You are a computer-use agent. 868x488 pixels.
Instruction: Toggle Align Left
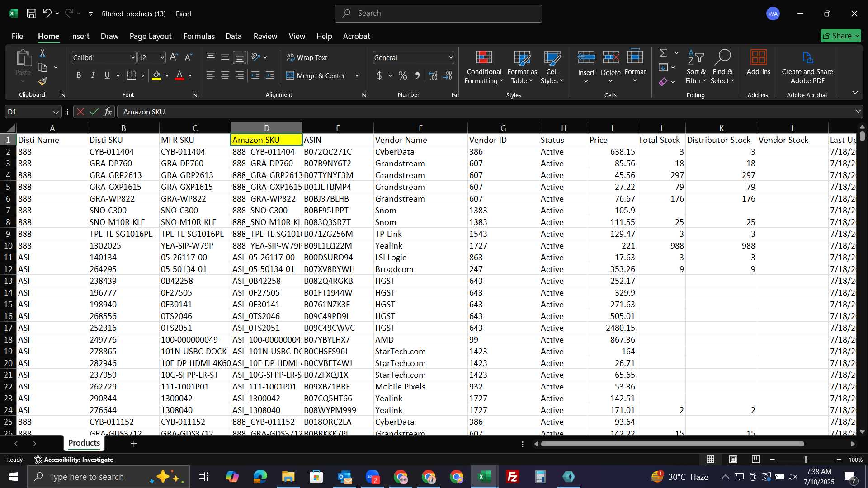click(211, 75)
